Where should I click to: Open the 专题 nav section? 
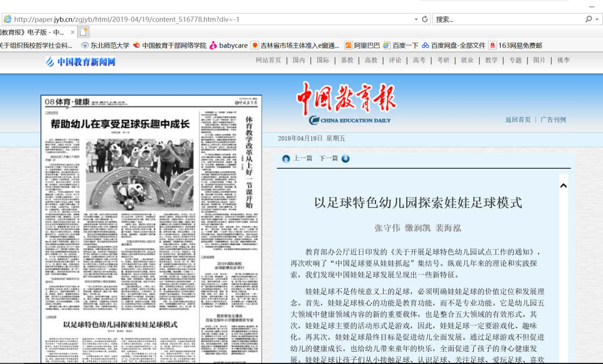click(516, 60)
